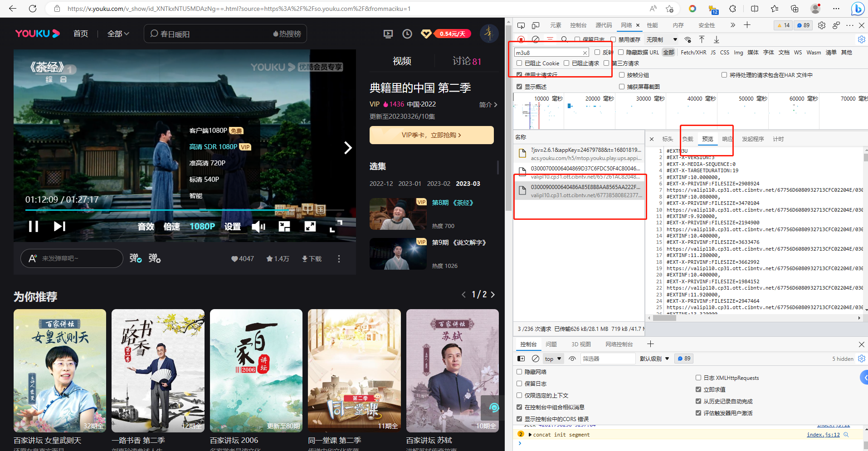Expand the 全部 category dropdown
This screenshot has height=451, width=868.
tap(118, 34)
